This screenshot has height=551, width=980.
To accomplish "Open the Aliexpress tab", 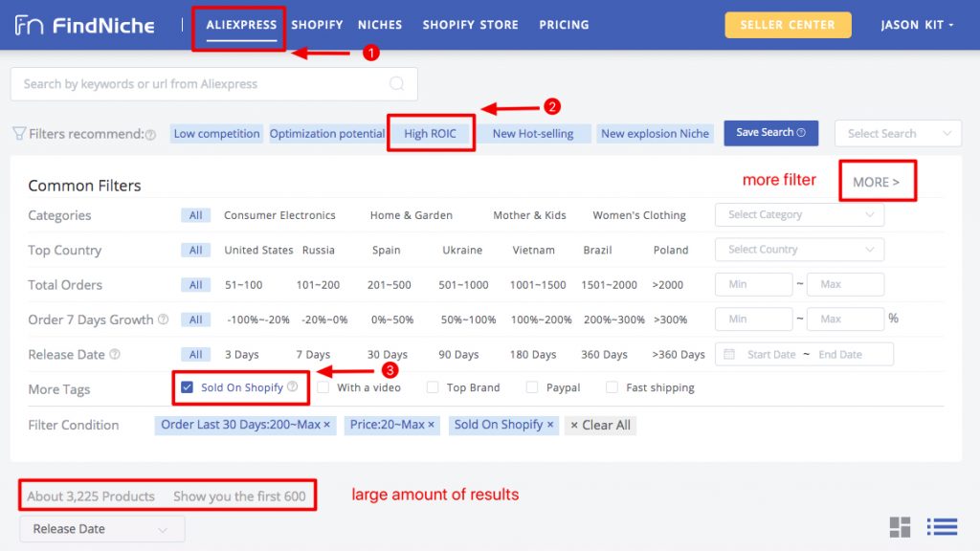I will (x=241, y=25).
